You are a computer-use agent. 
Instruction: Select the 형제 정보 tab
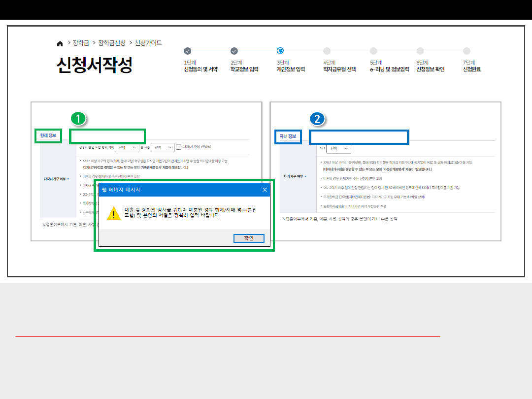coord(48,135)
